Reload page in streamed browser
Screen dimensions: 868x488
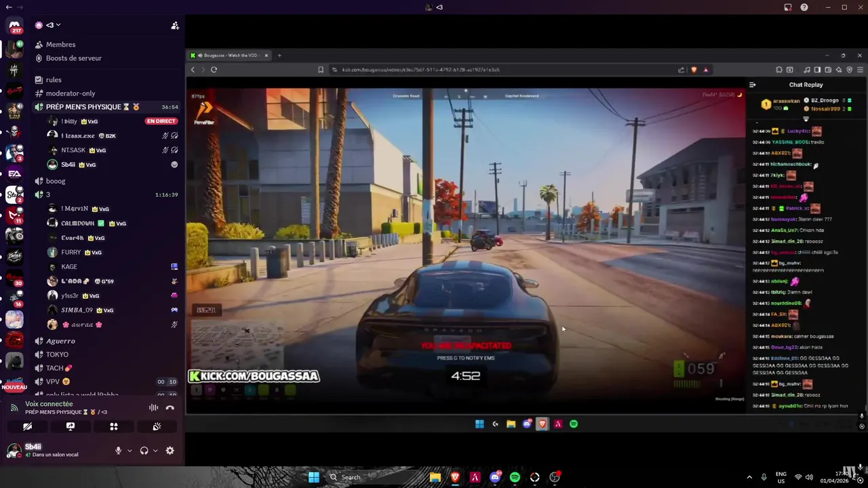pyautogui.click(x=214, y=70)
